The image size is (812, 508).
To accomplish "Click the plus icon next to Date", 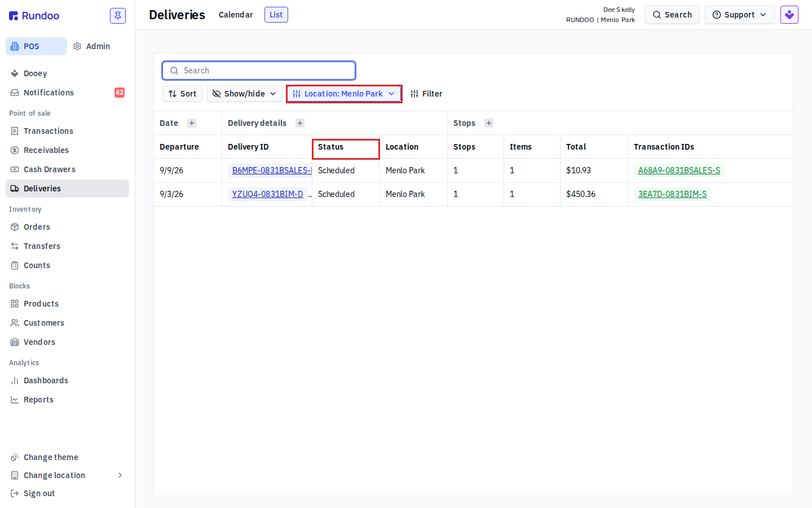I will click(192, 123).
